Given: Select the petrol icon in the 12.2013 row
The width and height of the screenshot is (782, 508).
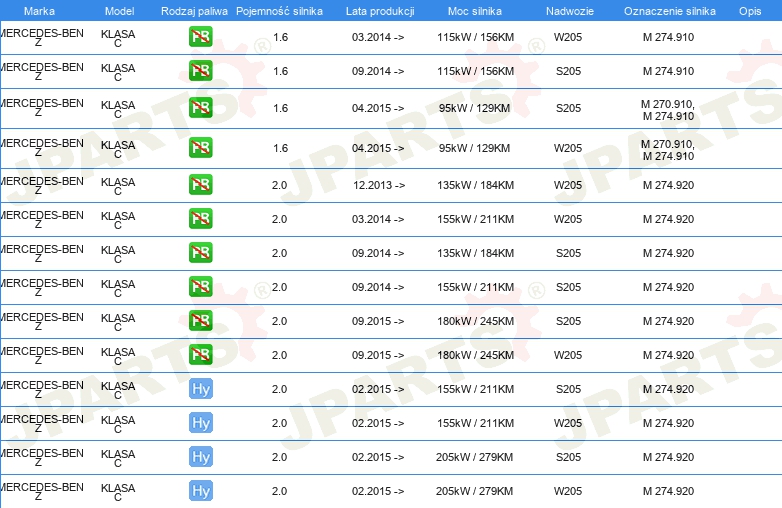Looking at the screenshot, I should coord(200,184).
